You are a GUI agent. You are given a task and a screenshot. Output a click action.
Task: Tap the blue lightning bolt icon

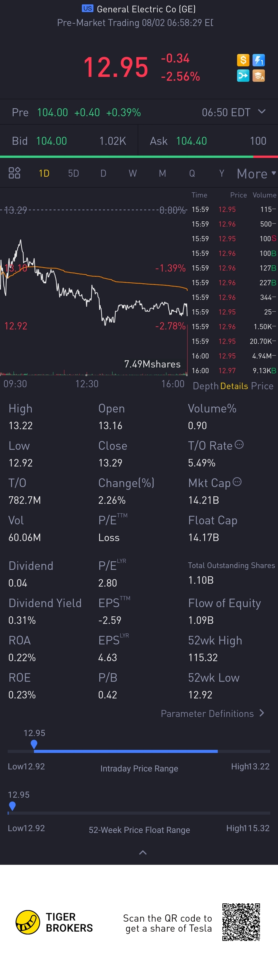[x=259, y=60]
